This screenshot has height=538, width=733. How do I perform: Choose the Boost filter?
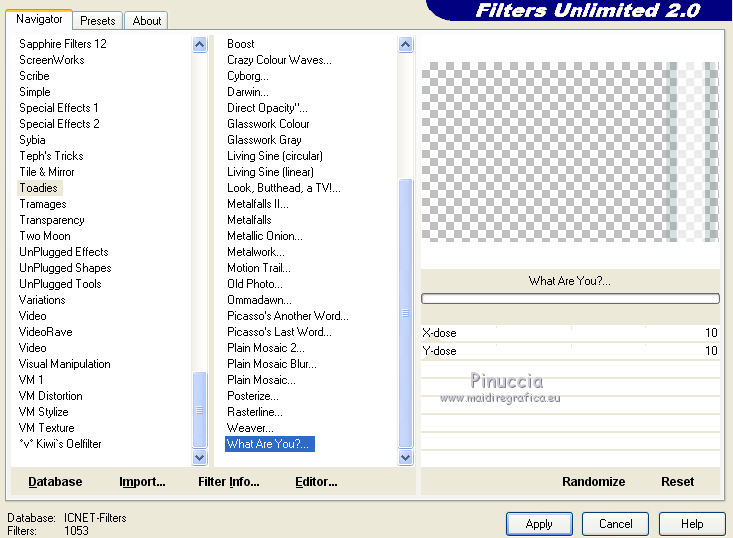point(241,44)
